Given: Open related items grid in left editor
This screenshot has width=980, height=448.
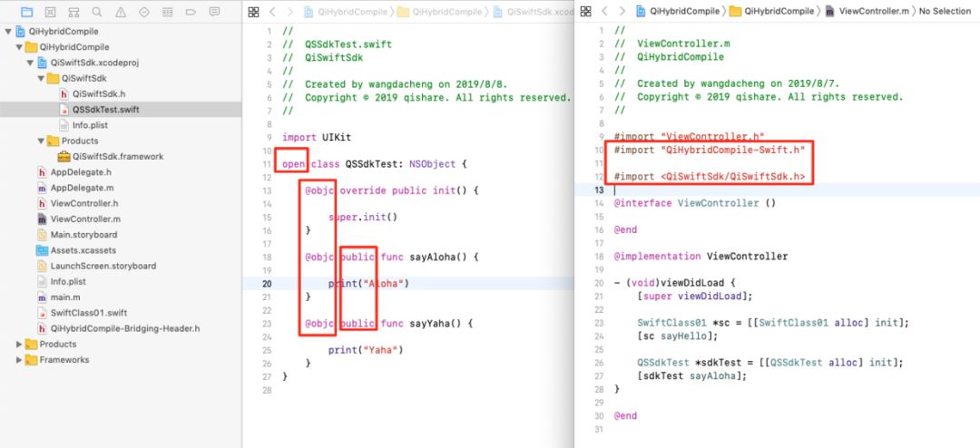Looking at the screenshot, I should tap(253, 12).
